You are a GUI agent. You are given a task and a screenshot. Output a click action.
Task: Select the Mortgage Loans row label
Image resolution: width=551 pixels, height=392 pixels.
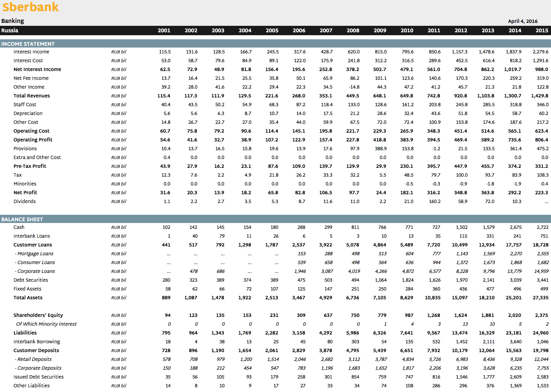coord(34,254)
